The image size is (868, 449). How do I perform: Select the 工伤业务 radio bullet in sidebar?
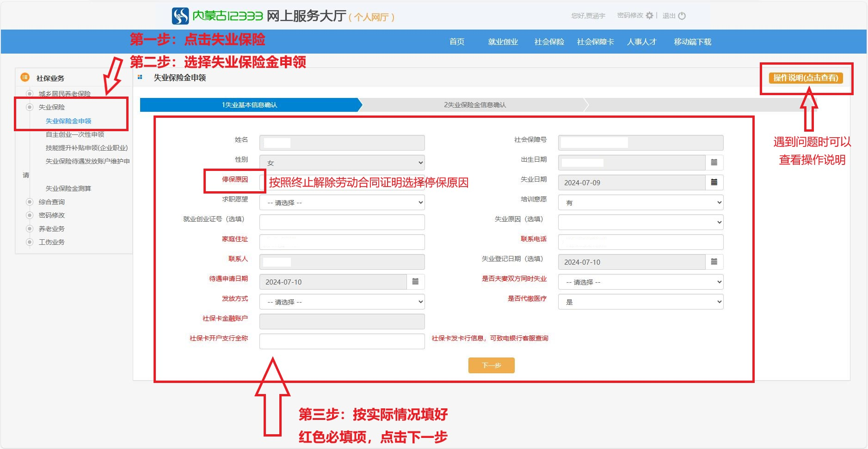pyautogui.click(x=30, y=242)
